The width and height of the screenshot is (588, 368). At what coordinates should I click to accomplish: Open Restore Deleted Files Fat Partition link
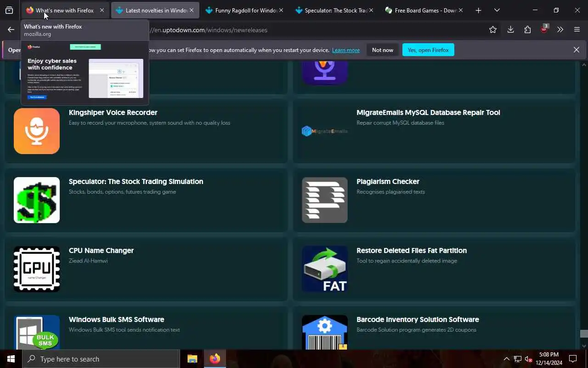(412, 250)
